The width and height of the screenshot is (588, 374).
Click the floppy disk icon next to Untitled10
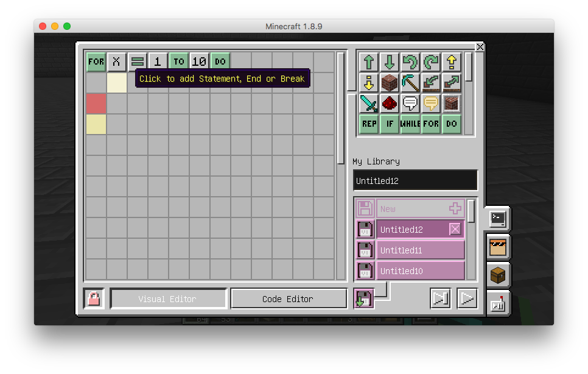point(365,270)
